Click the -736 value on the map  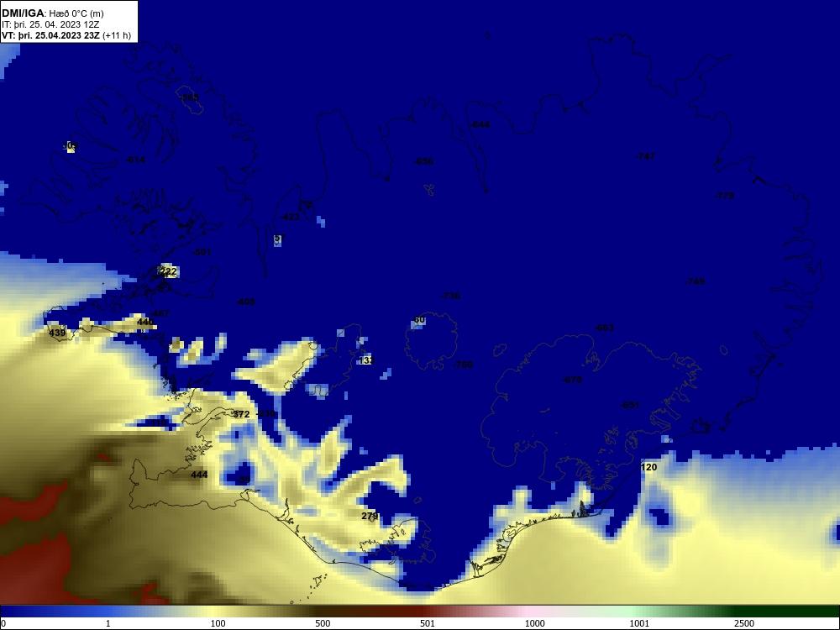click(x=450, y=296)
